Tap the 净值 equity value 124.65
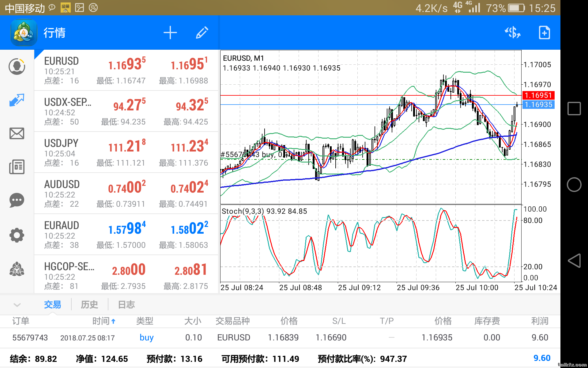The width and height of the screenshot is (588, 368). (x=114, y=359)
